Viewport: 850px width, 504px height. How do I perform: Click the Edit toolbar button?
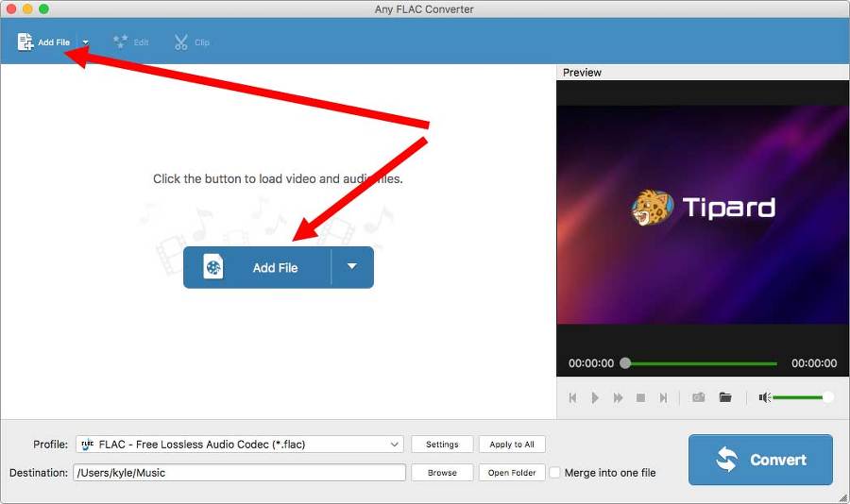(x=130, y=42)
